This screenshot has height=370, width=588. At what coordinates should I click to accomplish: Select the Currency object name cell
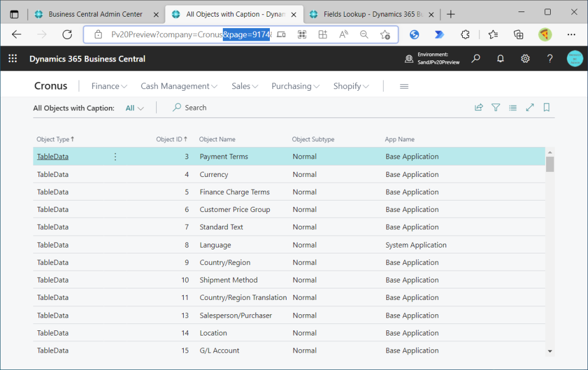tap(214, 175)
